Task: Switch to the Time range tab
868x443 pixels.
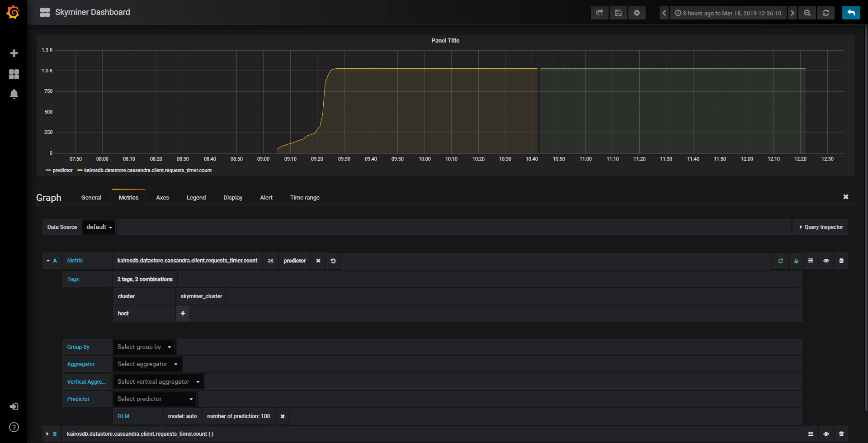Action: click(x=305, y=198)
